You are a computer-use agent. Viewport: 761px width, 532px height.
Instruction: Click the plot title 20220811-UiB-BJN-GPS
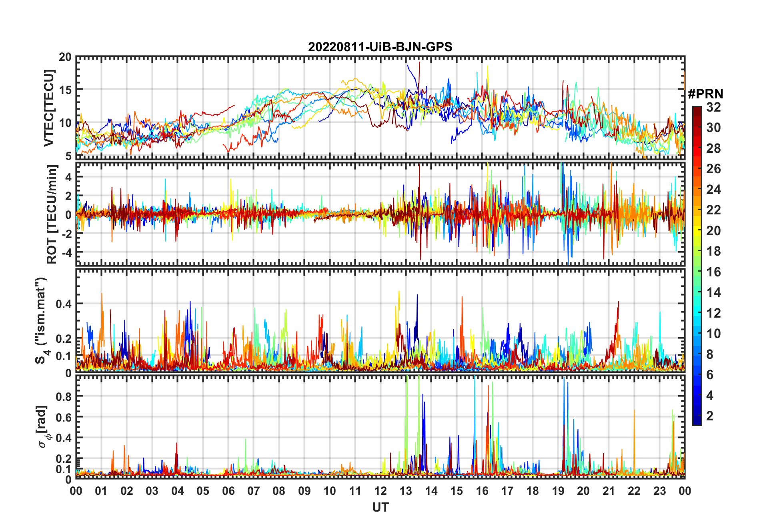coord(380,47)
